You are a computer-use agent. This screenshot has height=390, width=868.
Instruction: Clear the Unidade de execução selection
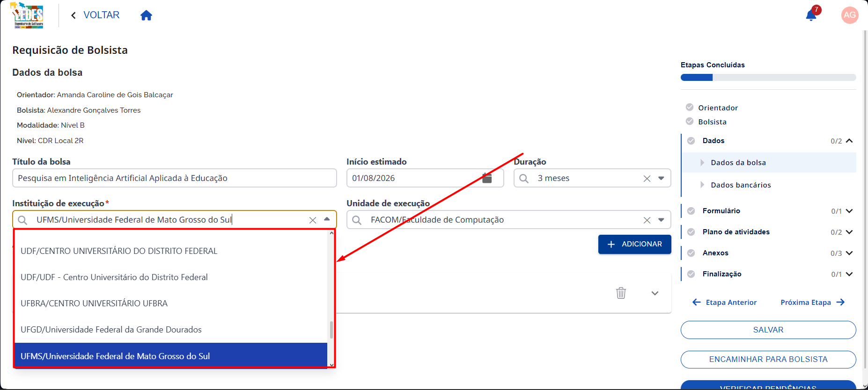(647, 220)
